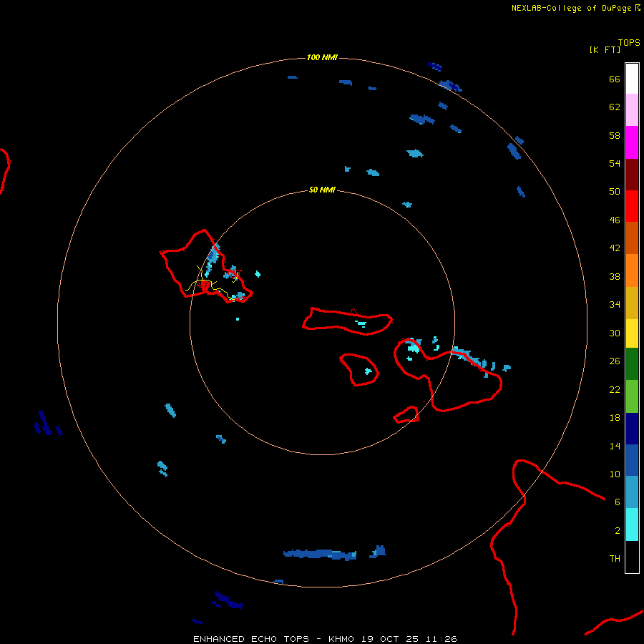Select the dark green 26 legend swatch

(632, 364)
